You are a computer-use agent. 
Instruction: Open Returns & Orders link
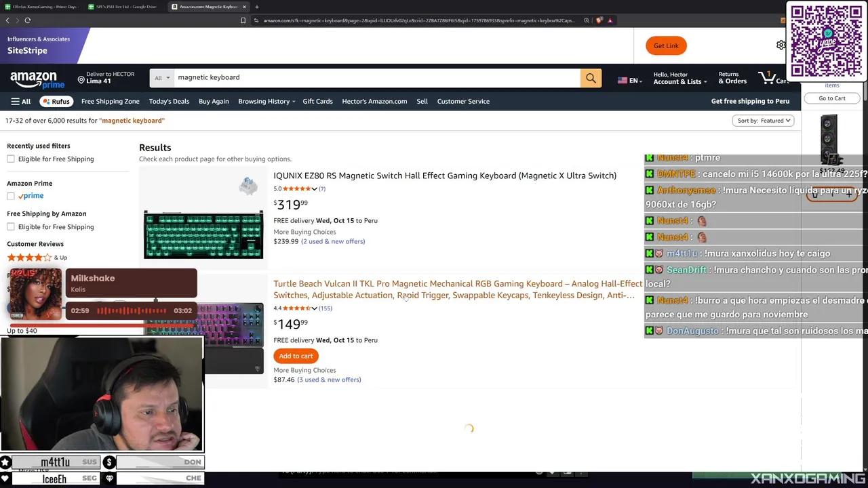point(732,78)
